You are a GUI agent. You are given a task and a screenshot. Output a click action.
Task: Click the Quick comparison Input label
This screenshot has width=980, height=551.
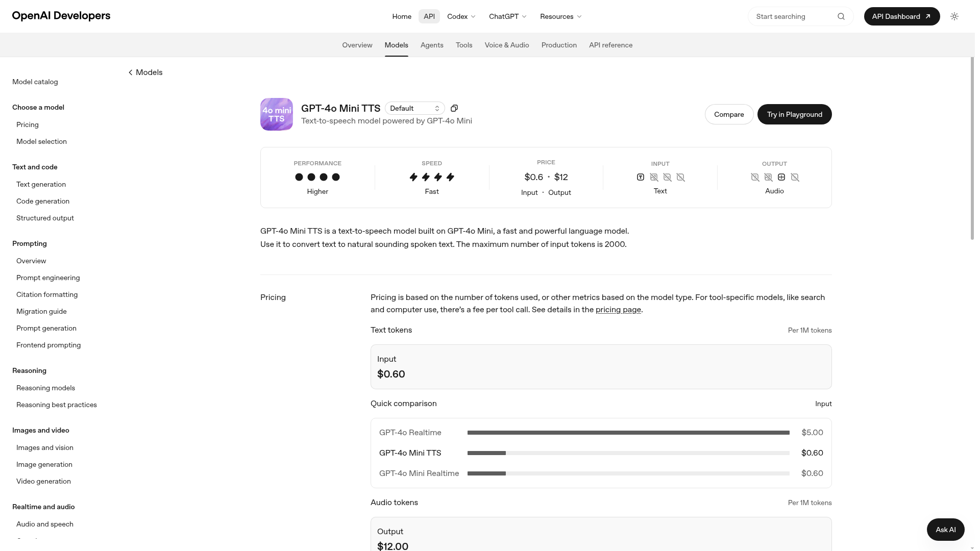(823, 404)
